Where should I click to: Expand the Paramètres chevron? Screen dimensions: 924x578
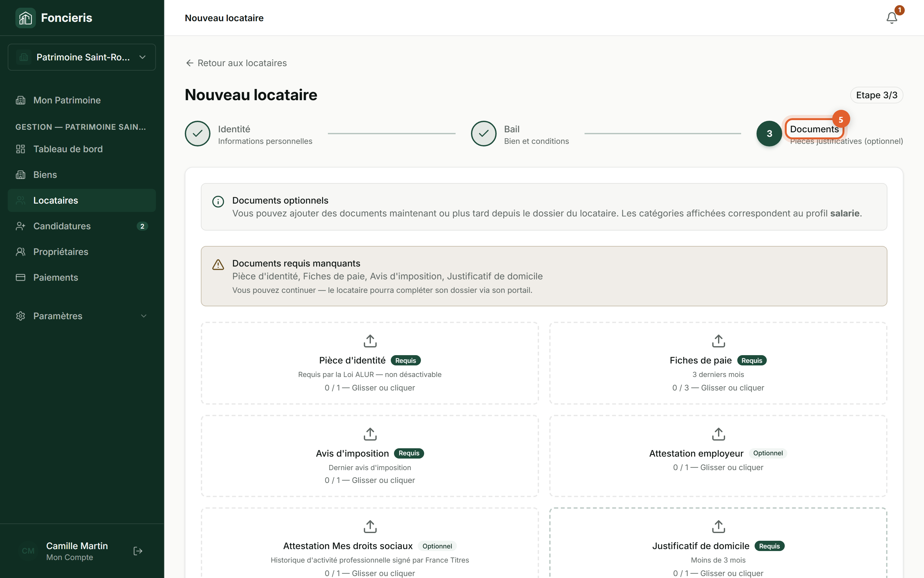tap(143, 316)
